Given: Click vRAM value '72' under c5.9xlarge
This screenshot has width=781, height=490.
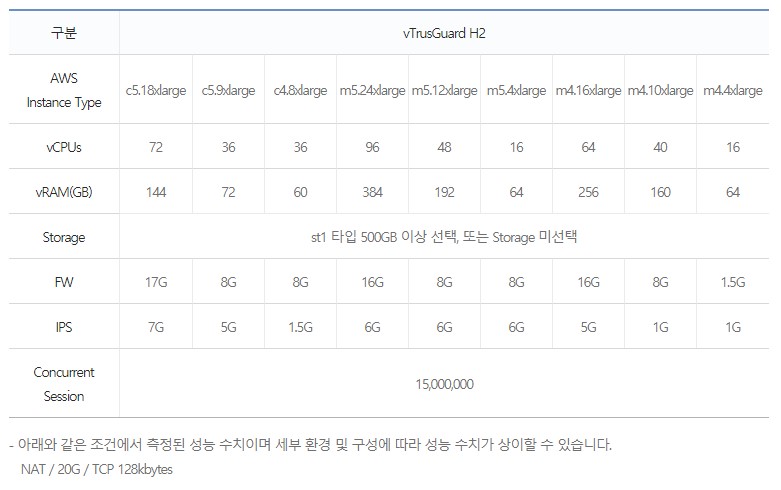Looking at the screenshot, I should [228, 192].
